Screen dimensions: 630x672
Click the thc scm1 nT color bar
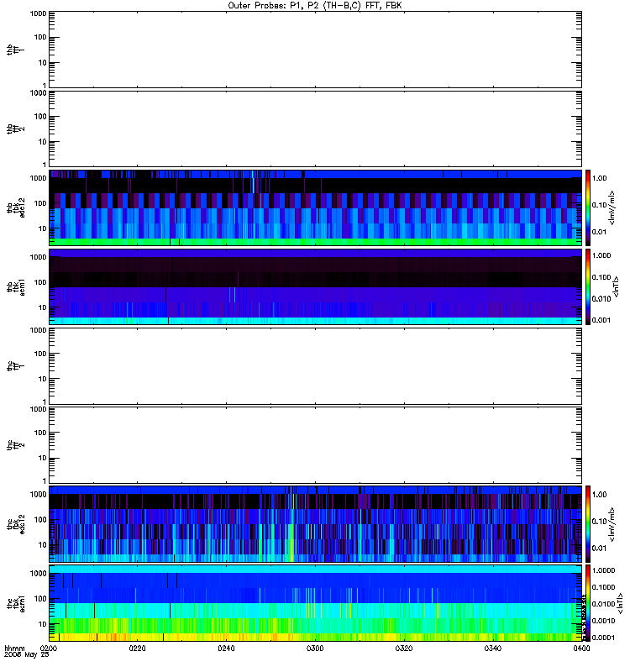coord(588,603)
